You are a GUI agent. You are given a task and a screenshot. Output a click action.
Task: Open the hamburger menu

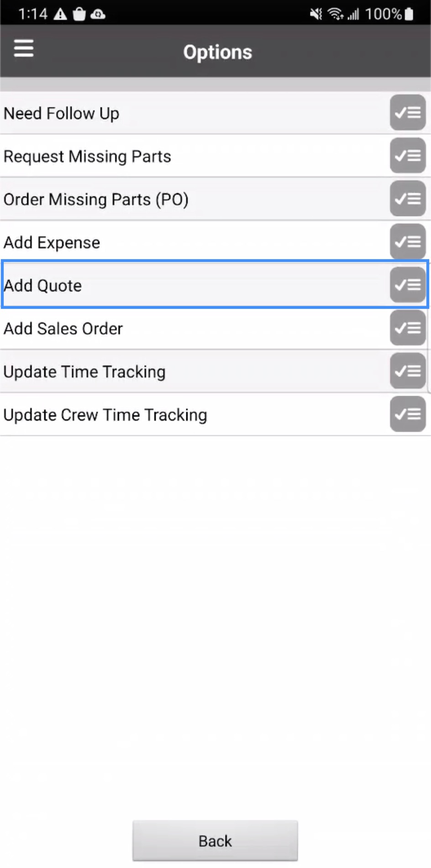24,48
